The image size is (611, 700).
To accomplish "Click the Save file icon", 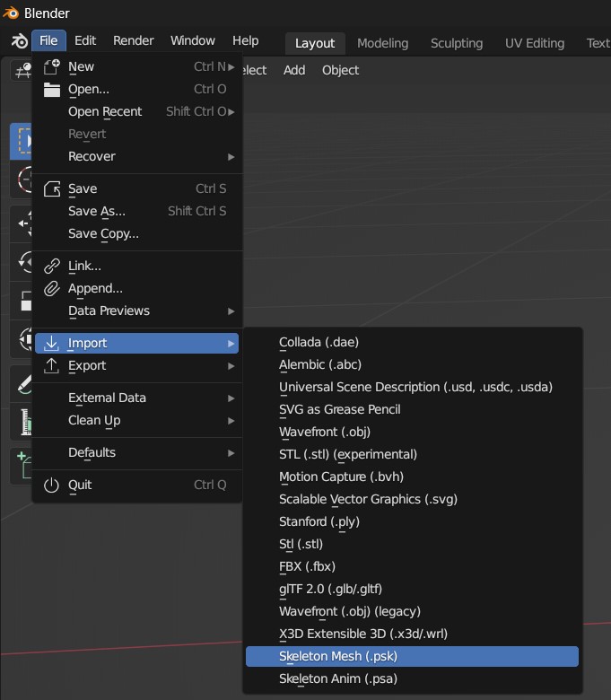I will pyautogui.click(x=52, y=188).
